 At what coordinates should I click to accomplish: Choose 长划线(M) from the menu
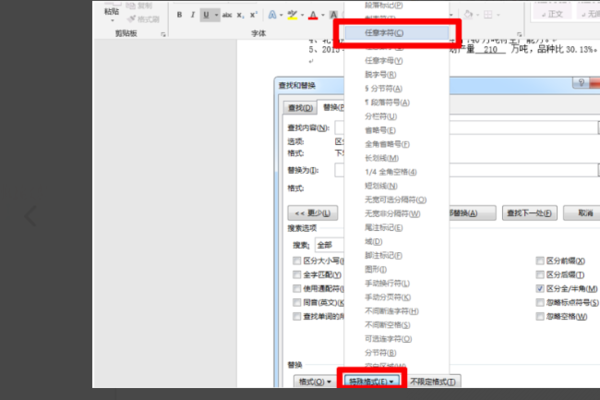click(382, 158)
